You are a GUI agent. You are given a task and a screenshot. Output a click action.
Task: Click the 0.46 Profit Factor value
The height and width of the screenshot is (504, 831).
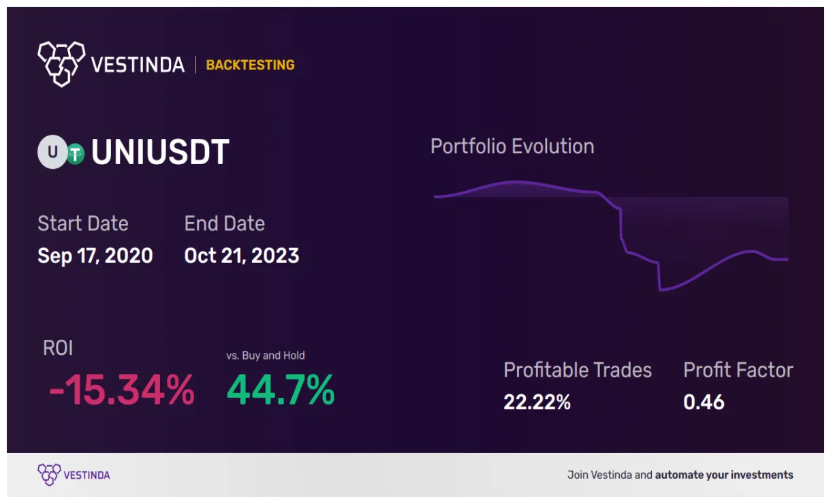[704, 403]
